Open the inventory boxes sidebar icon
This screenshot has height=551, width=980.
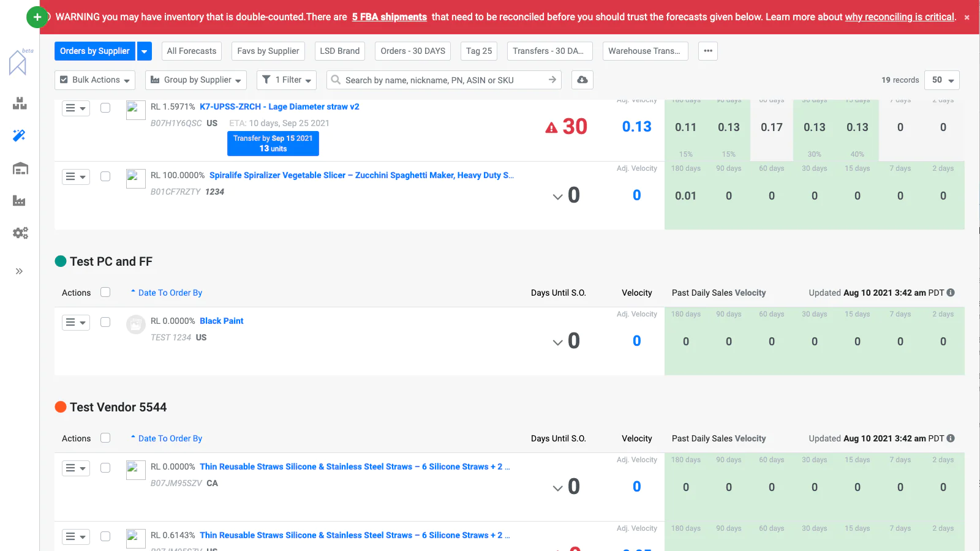[20, 103]
